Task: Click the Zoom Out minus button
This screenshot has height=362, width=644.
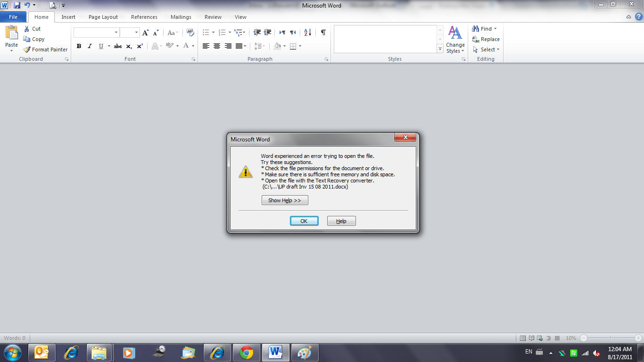Action: [x=584, y=338]
